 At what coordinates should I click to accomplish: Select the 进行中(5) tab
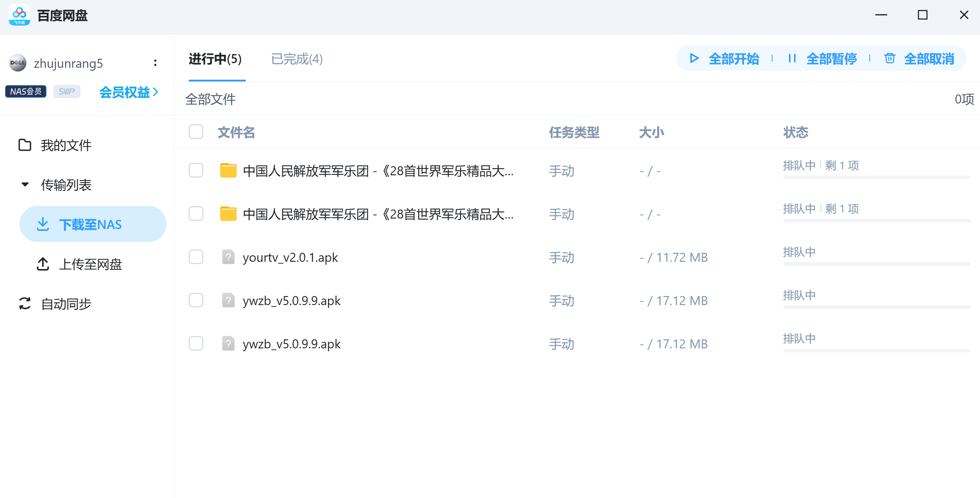tap(215, 59)
